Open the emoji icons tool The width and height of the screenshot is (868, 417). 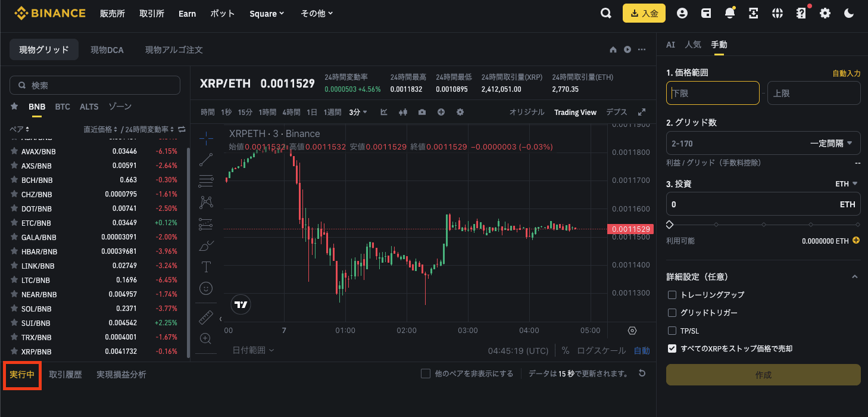[206, 288]
